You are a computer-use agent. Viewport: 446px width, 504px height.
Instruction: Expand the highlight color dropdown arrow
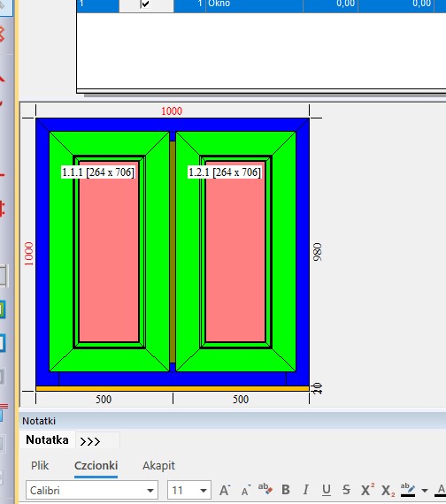[x=425, y=491]
